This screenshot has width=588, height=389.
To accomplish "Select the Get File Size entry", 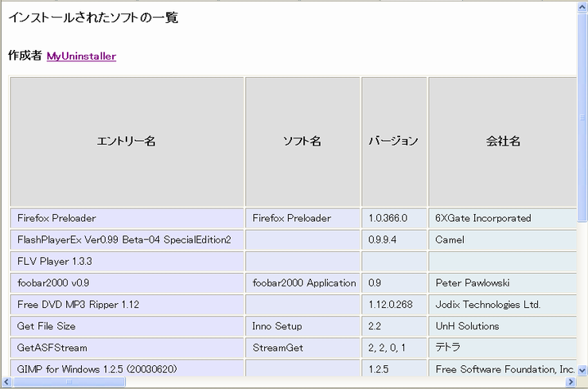I will tap(127, 326).
